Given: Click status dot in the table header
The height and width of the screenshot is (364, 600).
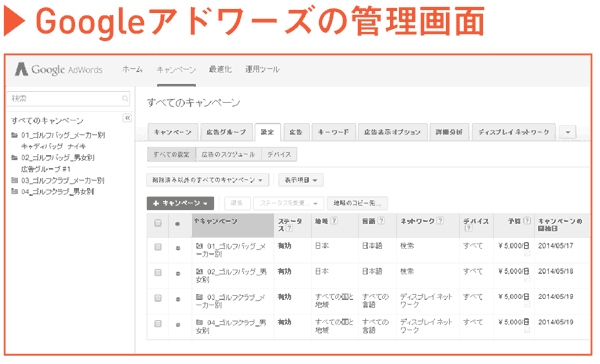Looking at the screenshot, I should (x=177, y=224).
